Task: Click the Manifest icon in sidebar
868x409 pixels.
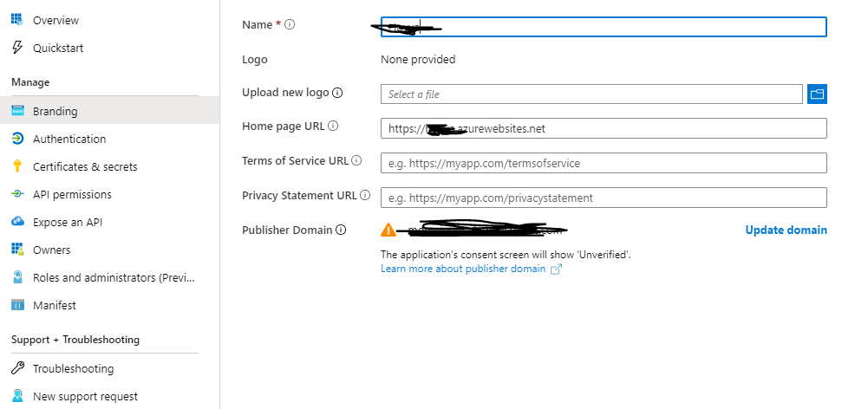Action: click(17, 305)
